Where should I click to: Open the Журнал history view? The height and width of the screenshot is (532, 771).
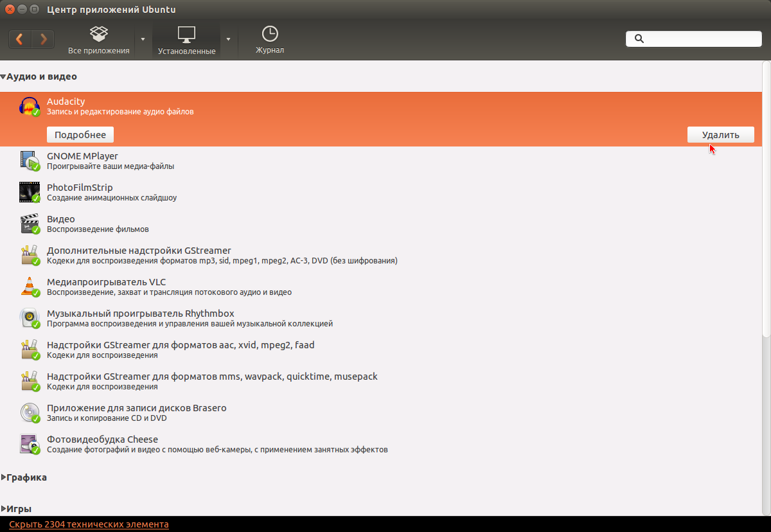tap(270, 40)
